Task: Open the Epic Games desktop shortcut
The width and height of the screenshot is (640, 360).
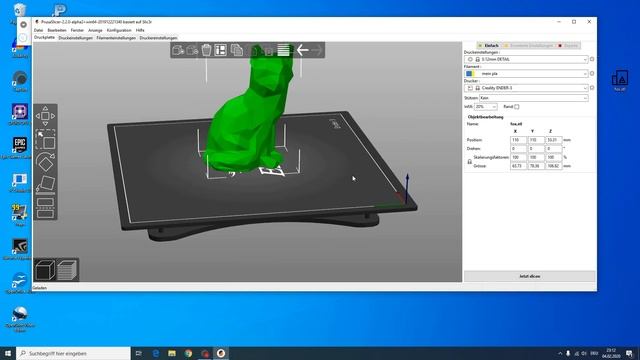Action: click(19, 147)
